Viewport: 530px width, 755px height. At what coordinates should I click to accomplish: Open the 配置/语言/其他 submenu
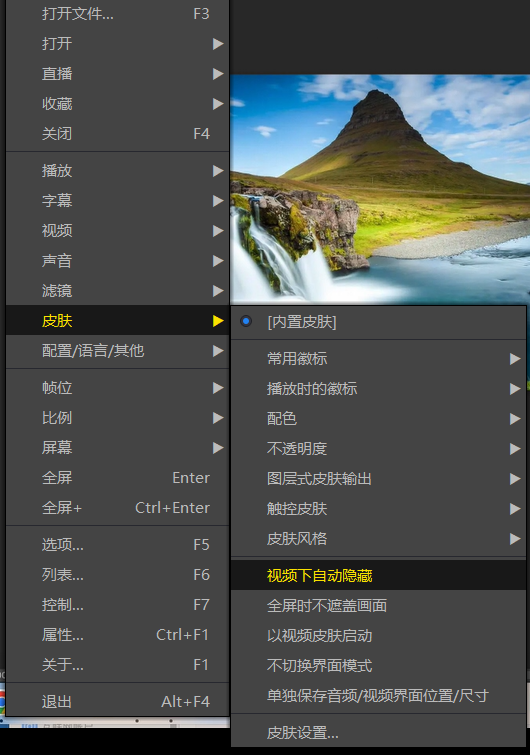point(117,351)
